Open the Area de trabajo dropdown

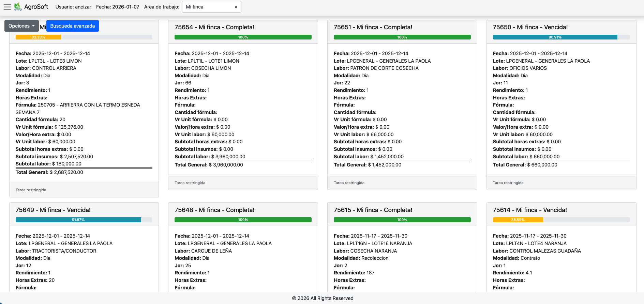click(211, 7)
